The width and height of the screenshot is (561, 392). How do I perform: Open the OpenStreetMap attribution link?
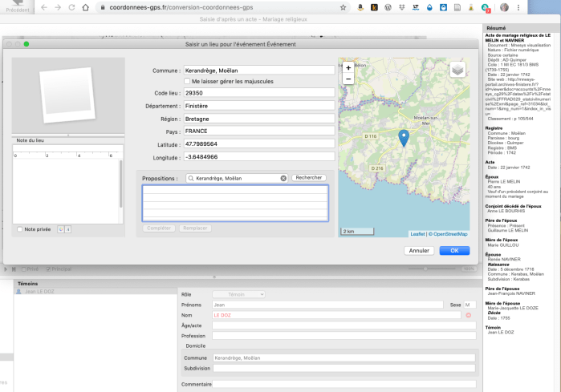[x=449, y=234]
